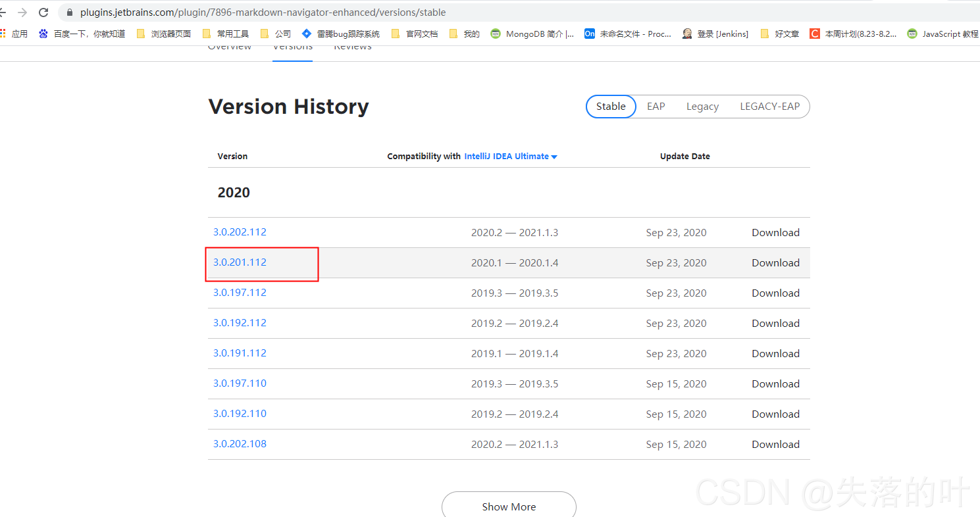Viewport: 980px width, 517px height.
Task: Open the JavaScript 教程 bookmark
Action: click(x=942, y=34)
